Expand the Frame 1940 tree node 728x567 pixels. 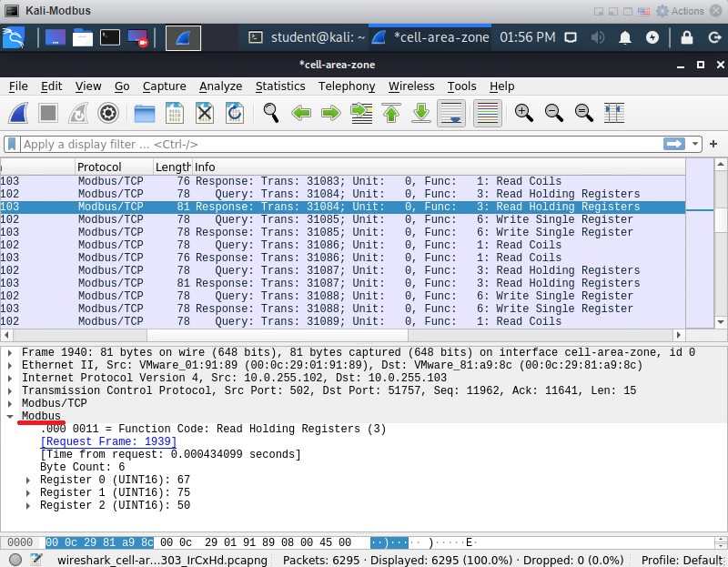(10, 353)
